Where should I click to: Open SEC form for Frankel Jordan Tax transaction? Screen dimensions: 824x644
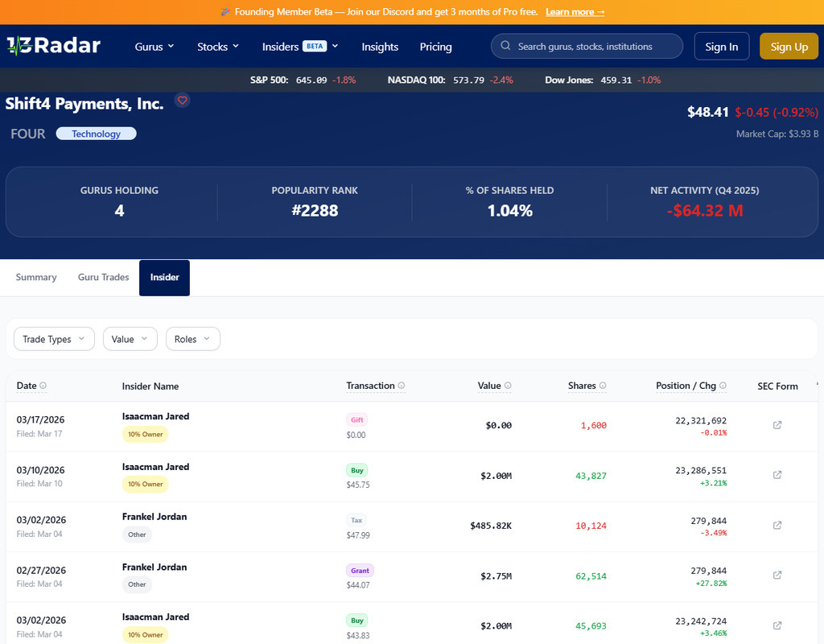777,525
